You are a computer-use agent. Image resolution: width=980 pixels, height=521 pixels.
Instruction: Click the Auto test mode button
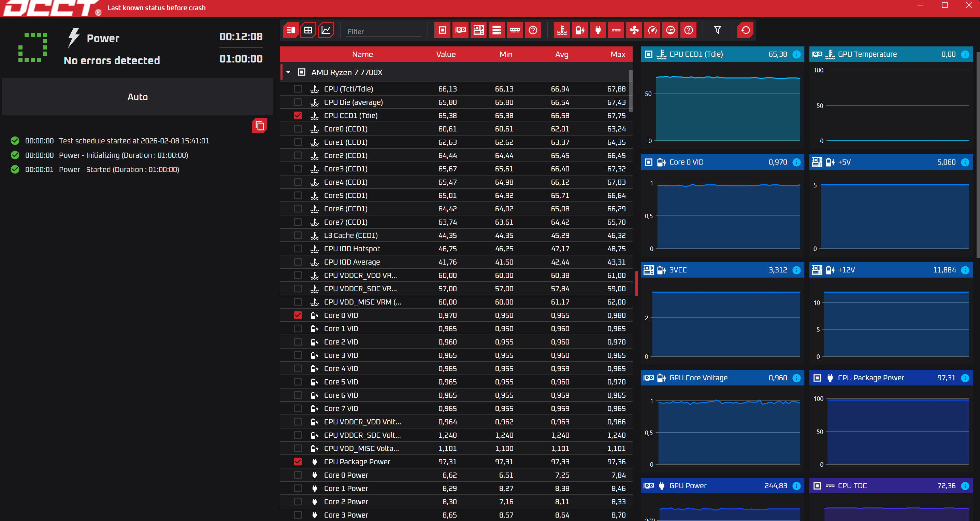pos(138,97)
